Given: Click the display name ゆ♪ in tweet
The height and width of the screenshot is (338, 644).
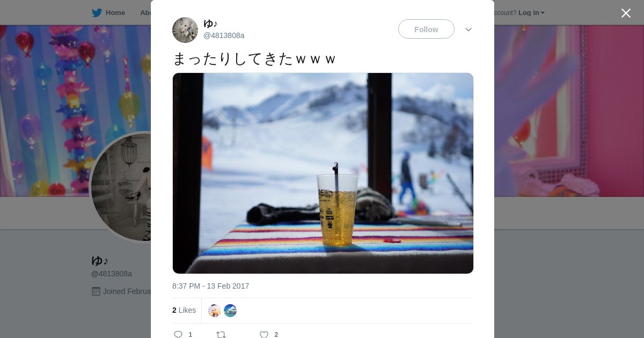Looking at the screenshot, I should click(210, 24).
